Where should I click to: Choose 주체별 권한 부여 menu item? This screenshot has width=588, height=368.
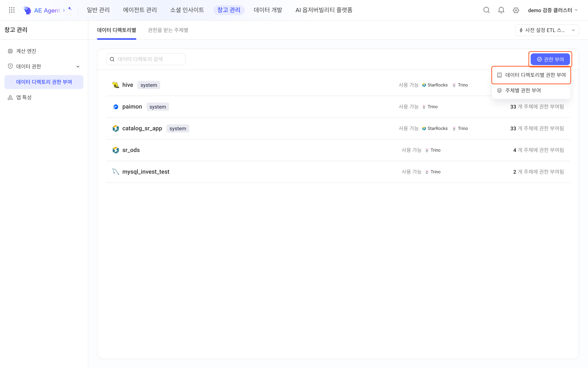(x=531, y=90)
